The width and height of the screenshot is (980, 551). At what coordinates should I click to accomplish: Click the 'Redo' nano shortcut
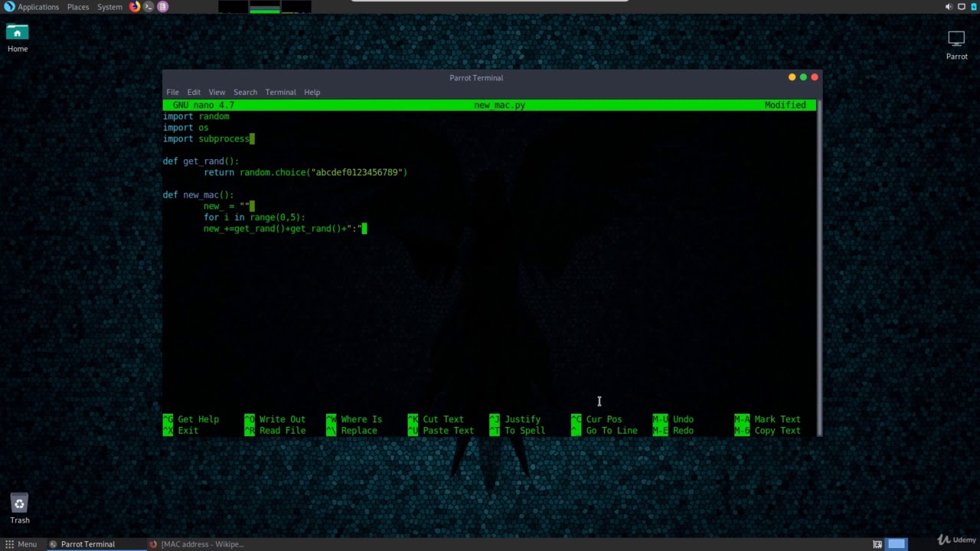click(x=673, y=431)
